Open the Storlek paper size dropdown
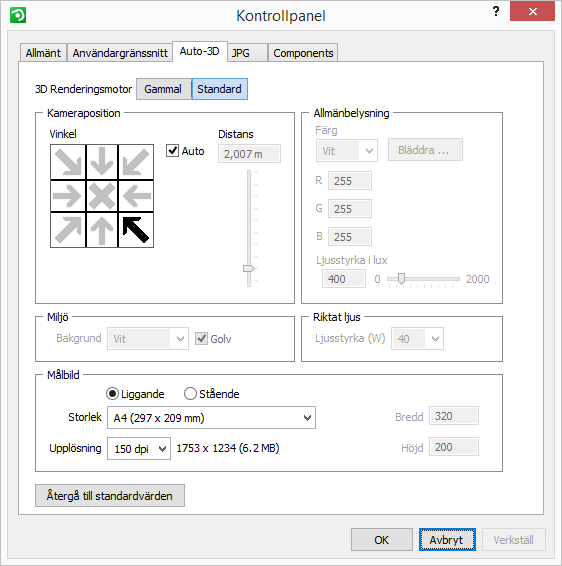The width and height of the screenshot is (562, 566). (x=211, y=418)
